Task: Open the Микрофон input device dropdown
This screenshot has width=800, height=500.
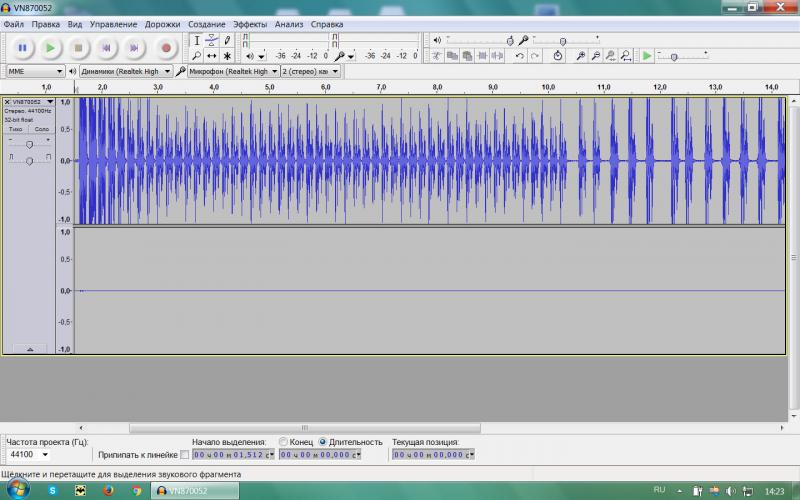Action: pyautogui.click(x=233, y=71)
